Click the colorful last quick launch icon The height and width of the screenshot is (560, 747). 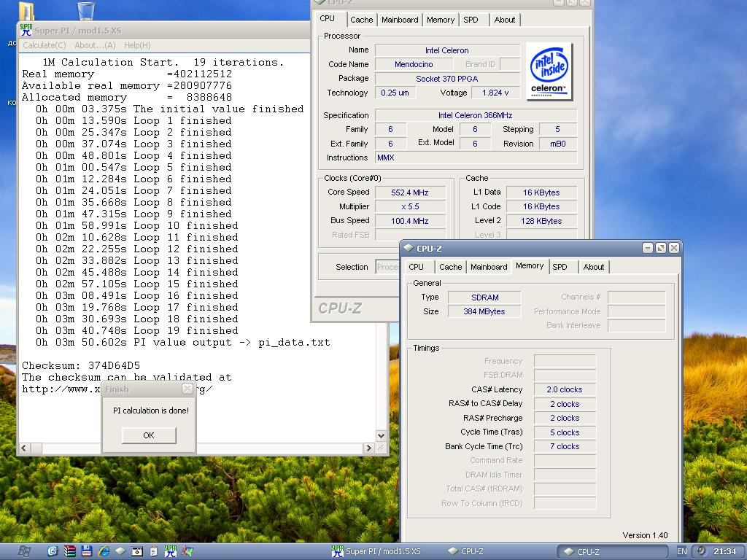187,551
